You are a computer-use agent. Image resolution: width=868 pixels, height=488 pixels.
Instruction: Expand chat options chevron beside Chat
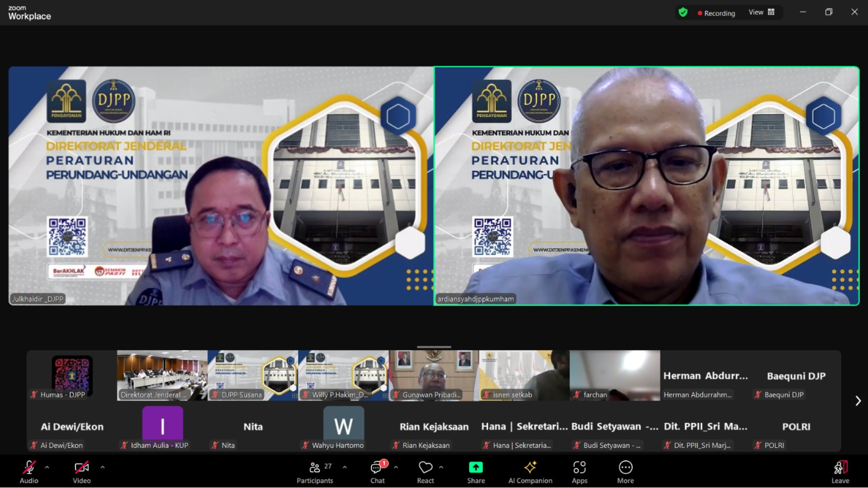[396, 467]
